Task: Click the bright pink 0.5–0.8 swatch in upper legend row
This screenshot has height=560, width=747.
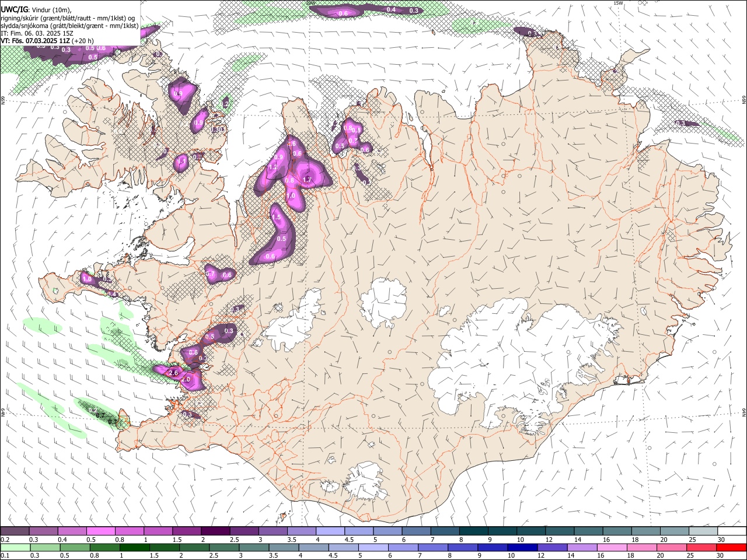Action: pyautogui.click(x=100, y=531)
